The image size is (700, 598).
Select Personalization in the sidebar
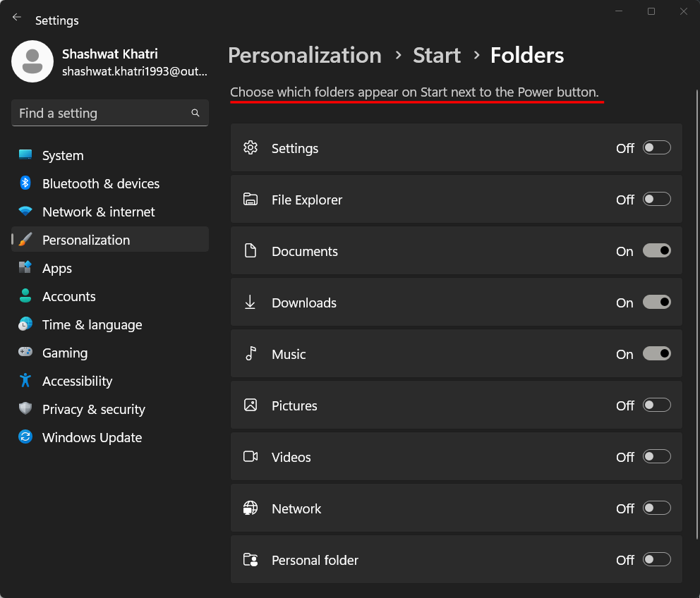point(87,239)
